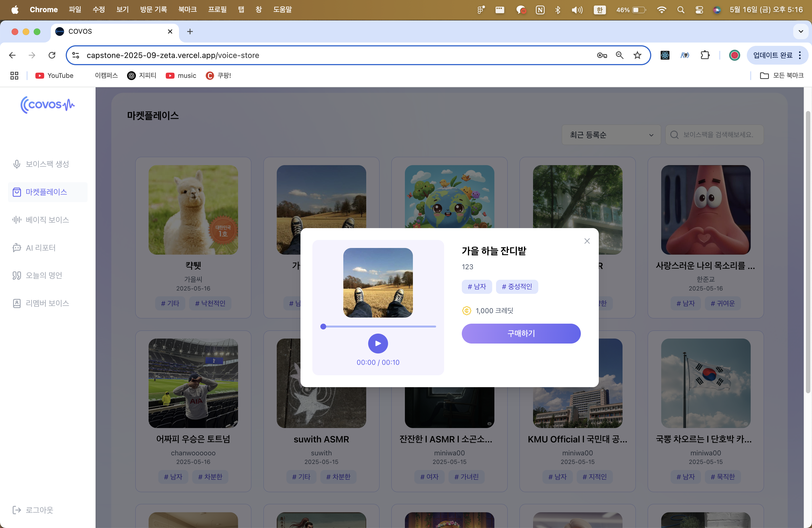The height and width of the screenshot is (528, 812).
Task: Click the credit coin icon in popup
Action: pyautogui.click(x=466, y=310)
